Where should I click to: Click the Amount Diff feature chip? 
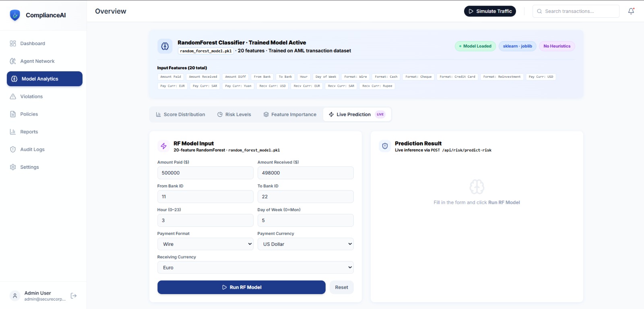(235, 77)
